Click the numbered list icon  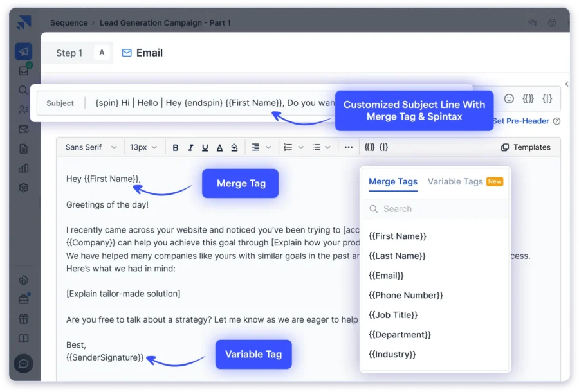pyautogui.click(x=288, y=148)
